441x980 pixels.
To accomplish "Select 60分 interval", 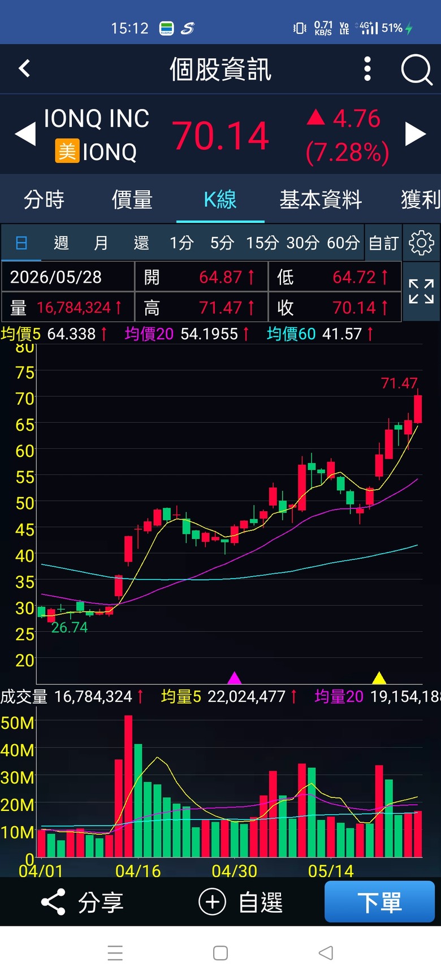I will pos(343,243).
